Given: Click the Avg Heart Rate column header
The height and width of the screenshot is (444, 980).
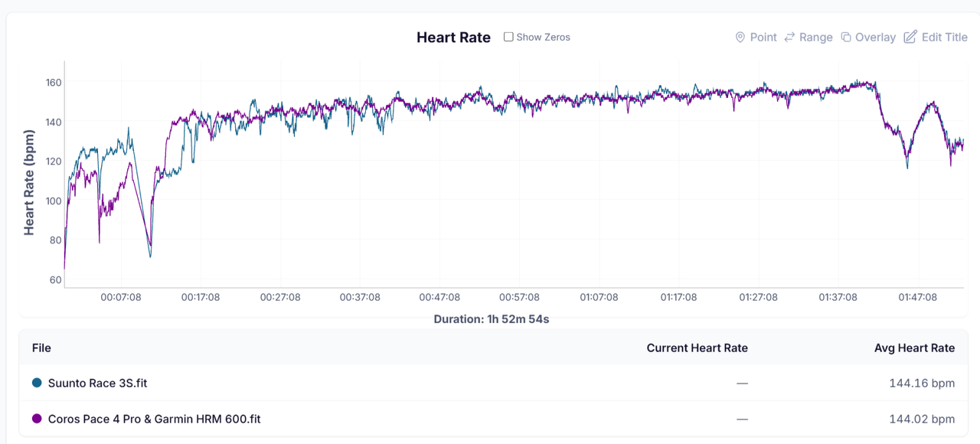Looking at the screenshot, I should (x=915, y=348).
